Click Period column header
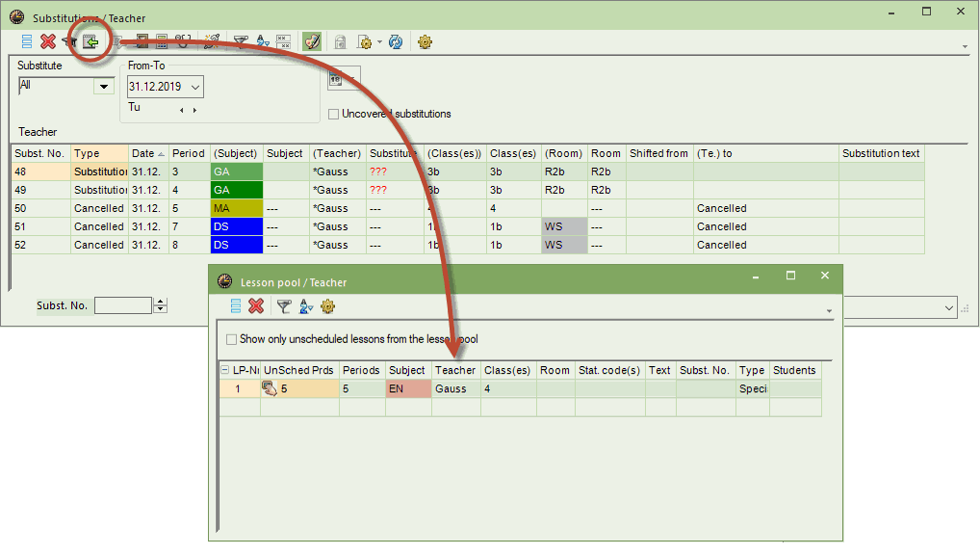This screenshot has width=980, height=554. (189, 153)
